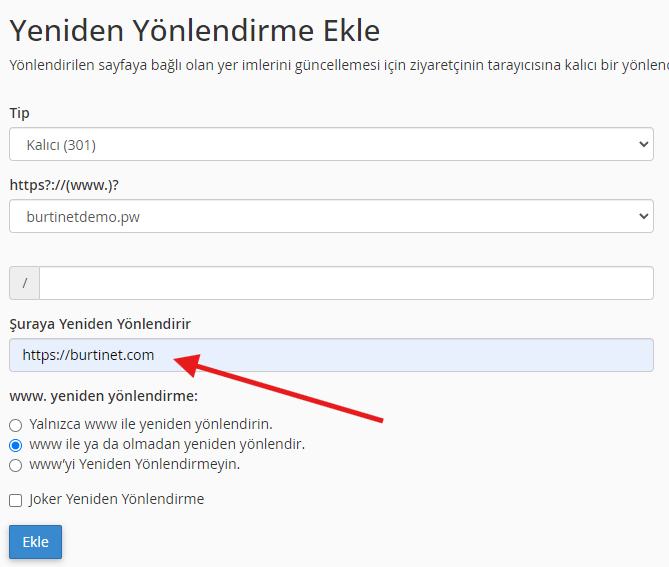Click the empty path input field
669x567 pixels.
345,283
